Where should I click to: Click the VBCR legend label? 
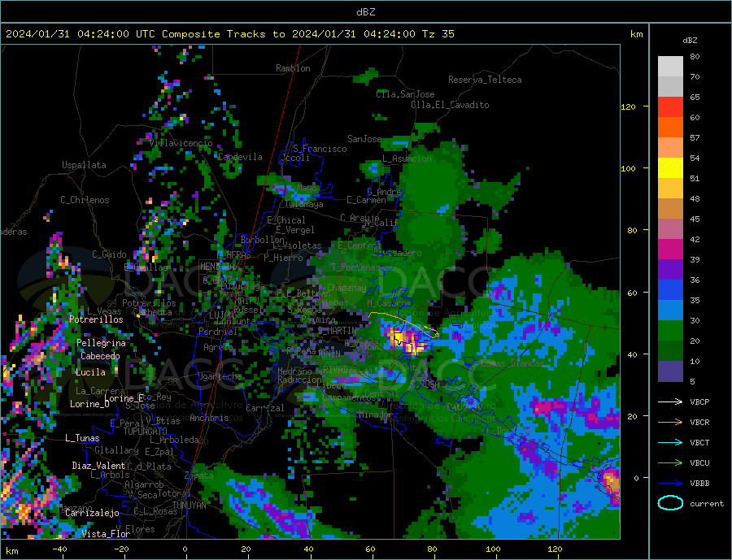[699, 423]
